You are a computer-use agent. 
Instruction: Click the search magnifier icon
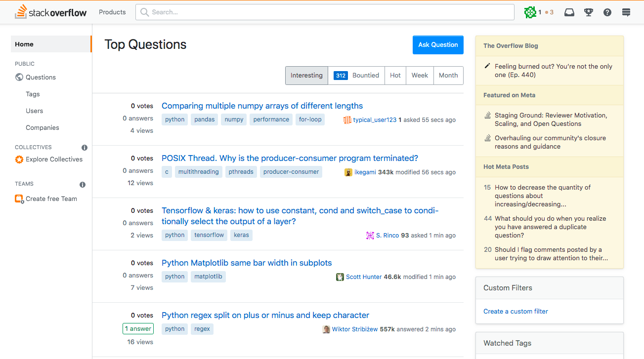[x=144, y=12]
